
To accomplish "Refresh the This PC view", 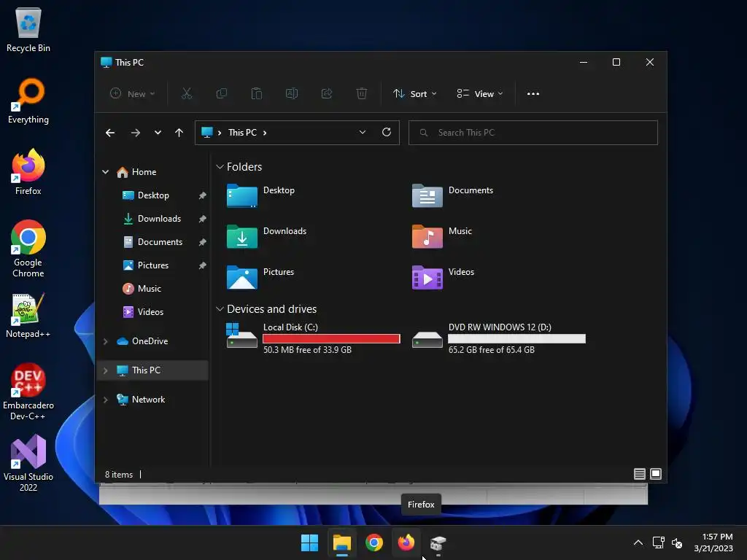I will [x=387, y=133].
